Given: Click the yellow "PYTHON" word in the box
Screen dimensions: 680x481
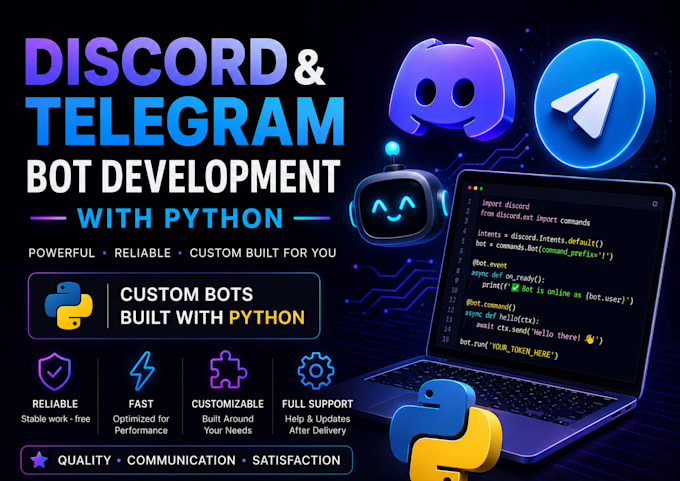Looking at the screenshot, I should pyautogui.click(x=267, y=317).
